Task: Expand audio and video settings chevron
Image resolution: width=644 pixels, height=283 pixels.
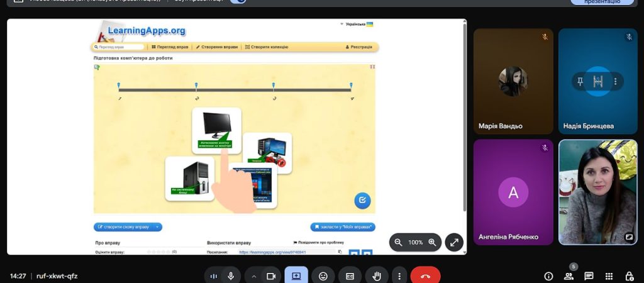Action: coord(254,276)
